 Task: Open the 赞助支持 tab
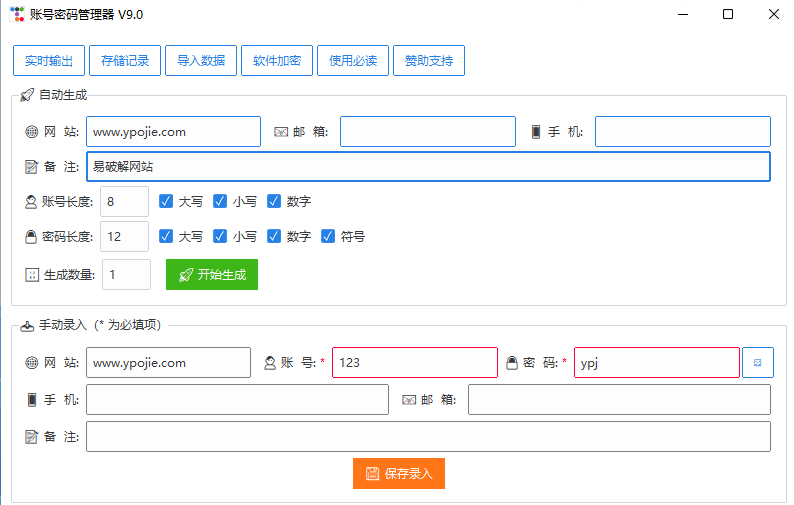[429, 61]
